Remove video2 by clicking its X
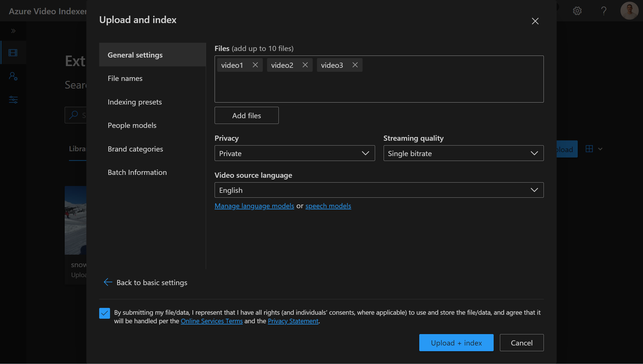 pyautogui.click(x=305, y=65)
